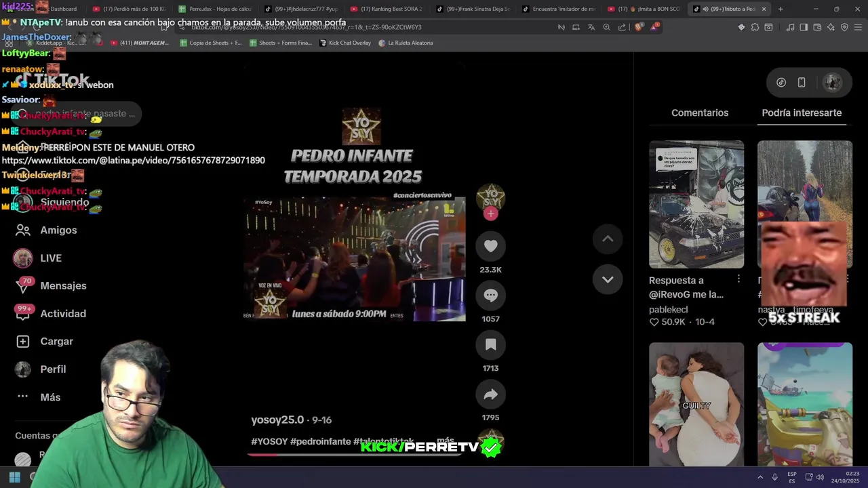
Task: Go to the next video with down chevron
Action: click(x=608, y=279)
